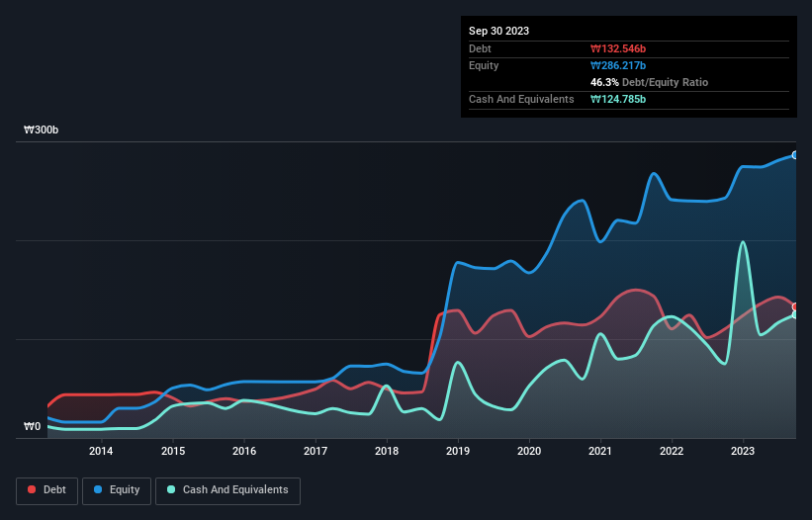Click the blue Equity legend dot

click(97, 489)
